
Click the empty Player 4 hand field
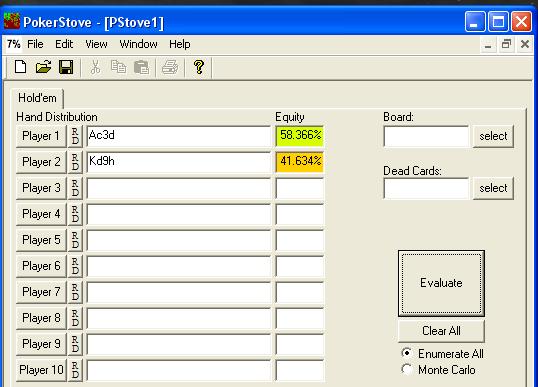point(178,214)
